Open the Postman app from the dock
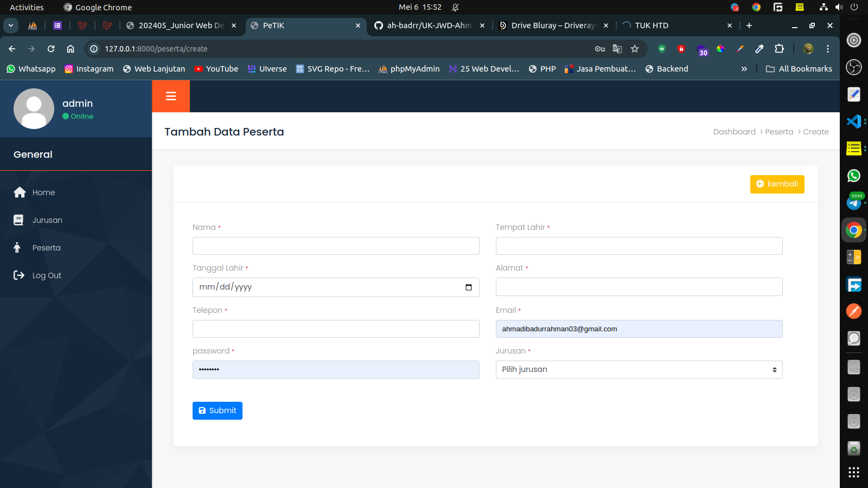Screen dimensions: 868x488 click(x=854, y=311)
